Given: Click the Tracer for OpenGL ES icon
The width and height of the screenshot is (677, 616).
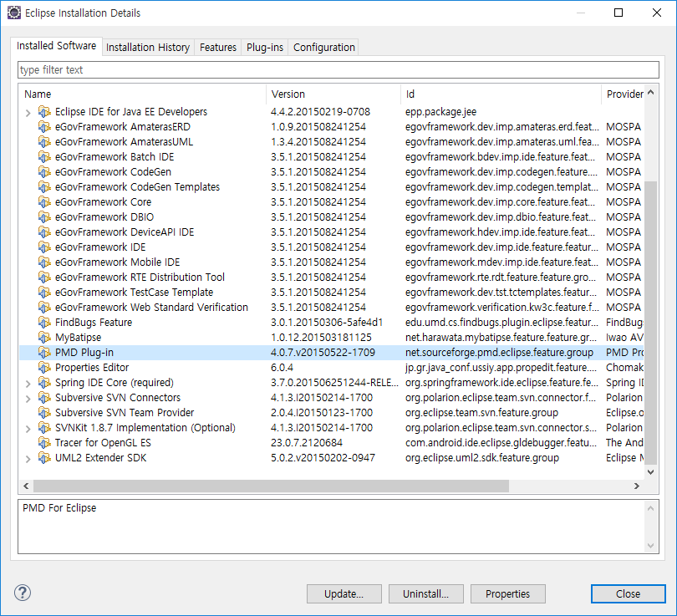Looking at the screenshot, I should coord(44,443).
